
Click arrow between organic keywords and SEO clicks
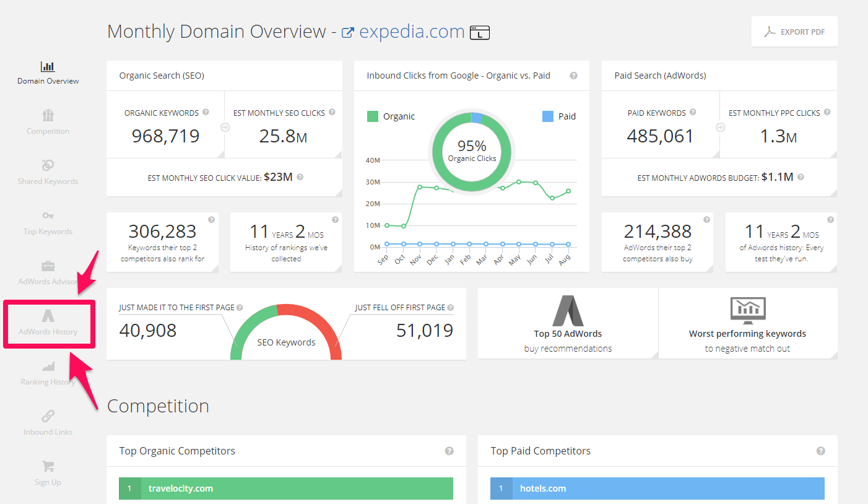[225, 127]
